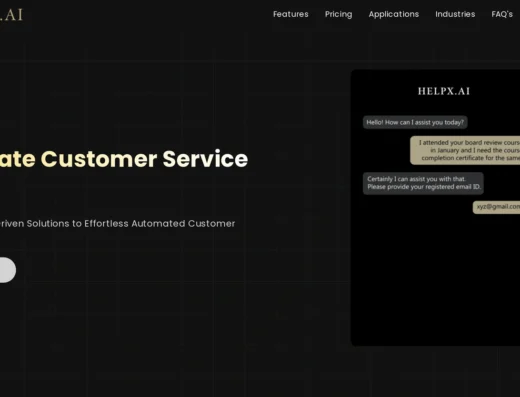Open the Applications nav item
Image resolution: width=520 pixels, height=397 pixels.
pyautogui.click(x=394, y=14)
